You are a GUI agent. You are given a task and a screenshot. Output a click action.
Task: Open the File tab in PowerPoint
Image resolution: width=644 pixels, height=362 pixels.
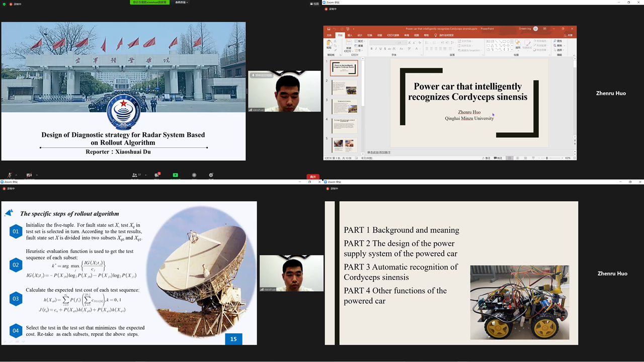point(330,35)
